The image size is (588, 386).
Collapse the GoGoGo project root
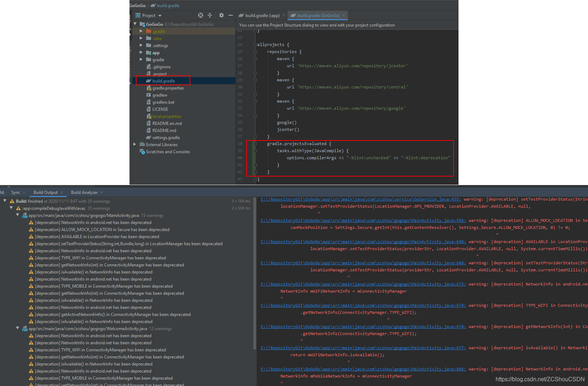(135, 24)
